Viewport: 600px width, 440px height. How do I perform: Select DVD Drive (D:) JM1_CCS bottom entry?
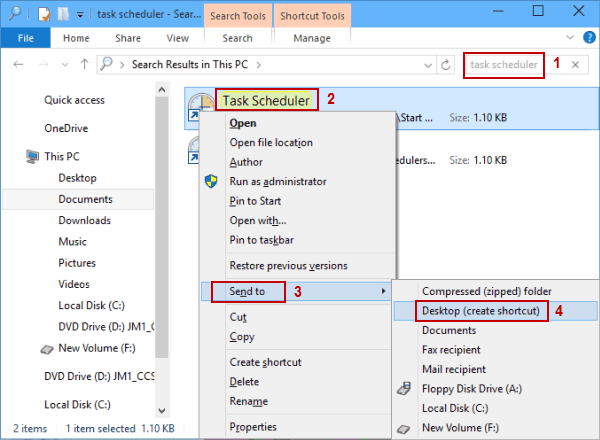click(99, 376)
